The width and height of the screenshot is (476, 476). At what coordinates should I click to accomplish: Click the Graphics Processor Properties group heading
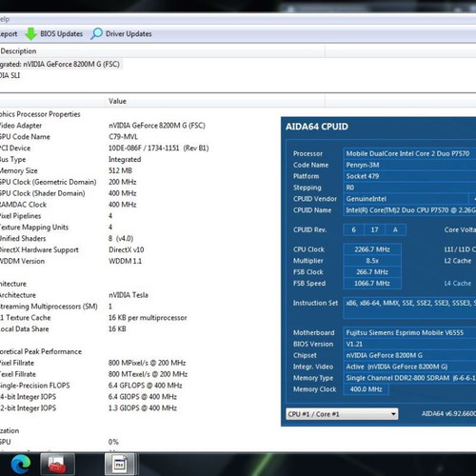40,114
